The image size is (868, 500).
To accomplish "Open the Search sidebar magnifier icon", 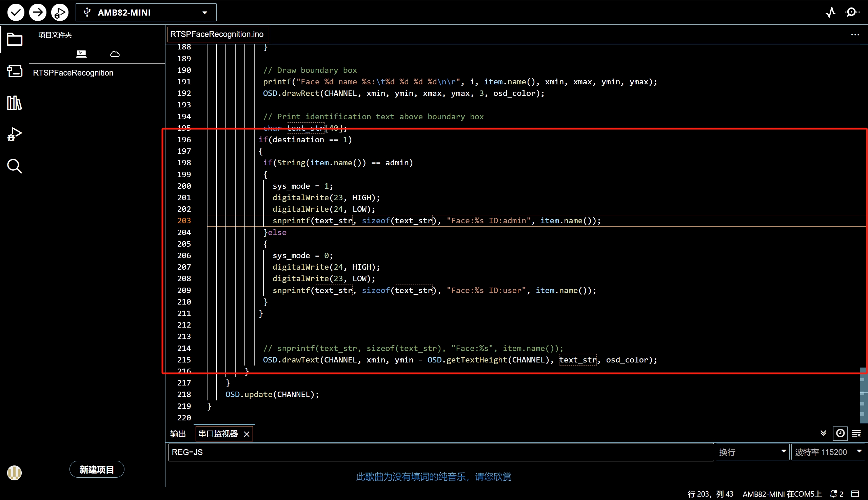I will [x=15, y=166].
